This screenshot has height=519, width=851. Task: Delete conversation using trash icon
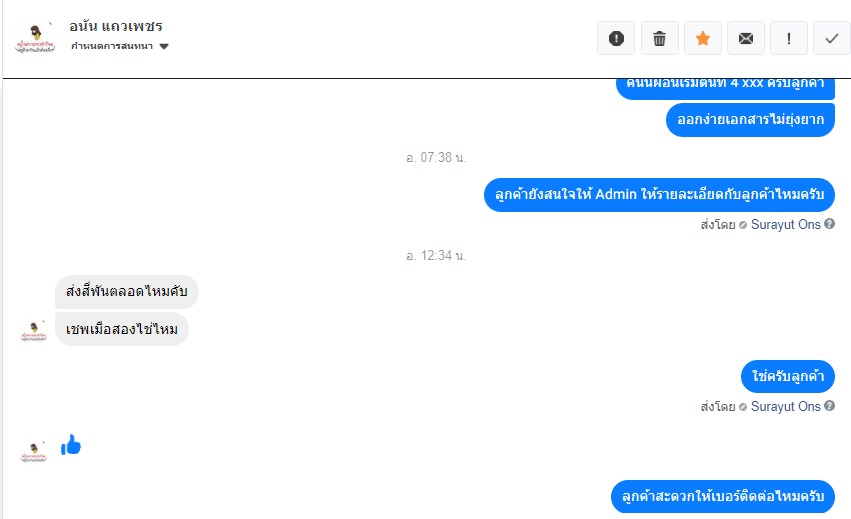click(x=659, y=39)
